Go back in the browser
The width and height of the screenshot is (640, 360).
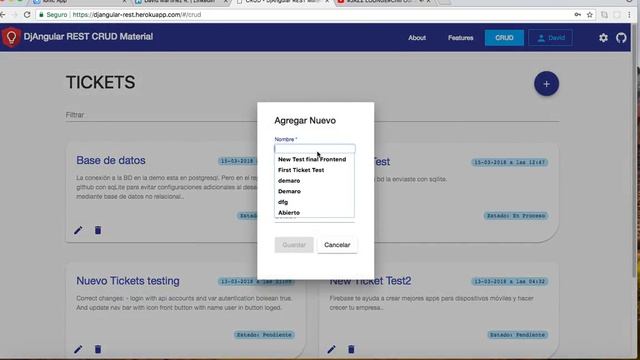[x=3, y=15]
